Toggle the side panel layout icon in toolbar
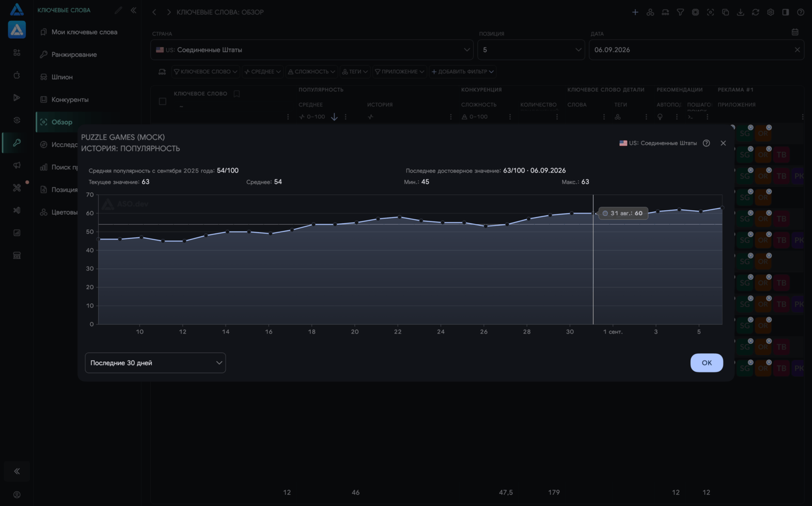 [x=785, y=12]
